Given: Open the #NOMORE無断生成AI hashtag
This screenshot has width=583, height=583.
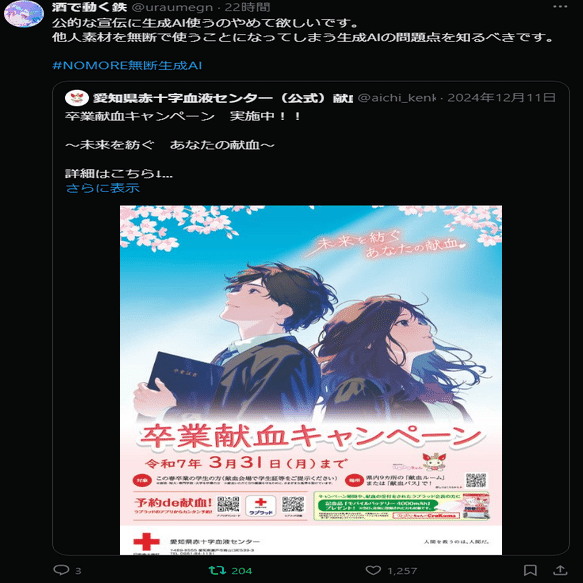Looking at the screenshot, I should 127,65.
